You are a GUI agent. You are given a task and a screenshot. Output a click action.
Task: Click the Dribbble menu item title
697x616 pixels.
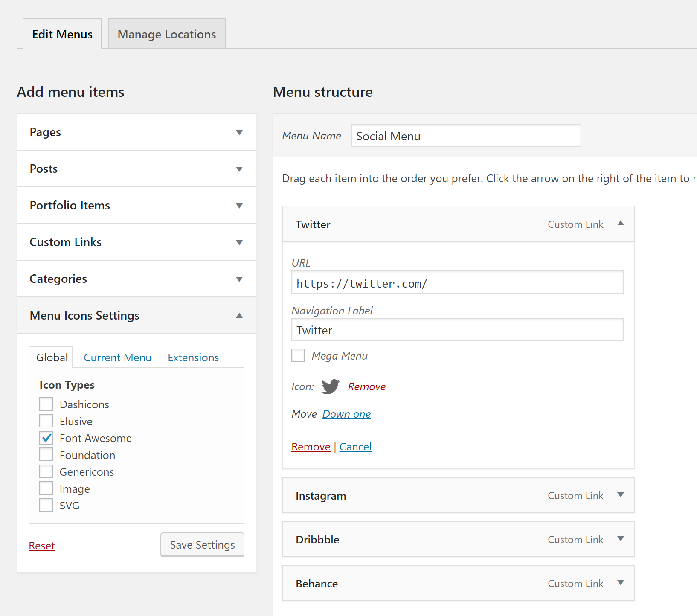(x=317, y=540)
